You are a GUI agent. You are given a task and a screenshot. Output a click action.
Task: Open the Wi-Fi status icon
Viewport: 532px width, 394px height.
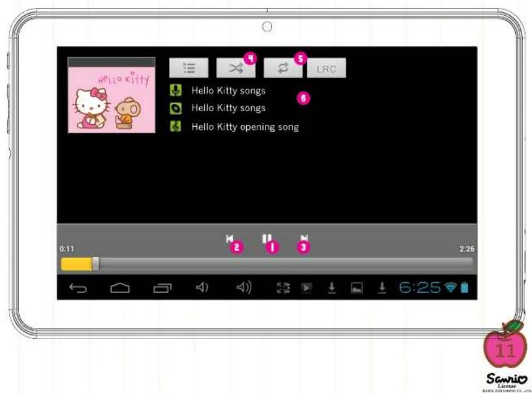click(x=450, y=288)
